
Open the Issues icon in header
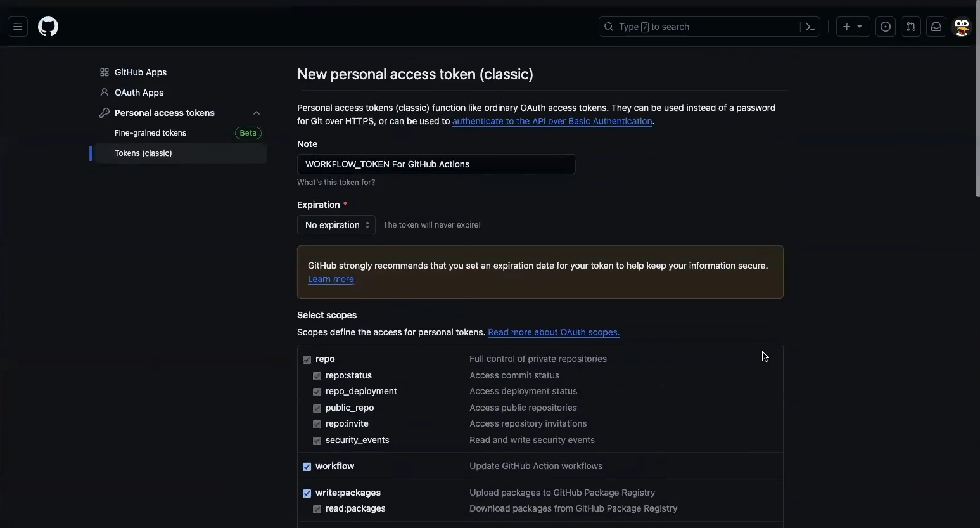886,27
